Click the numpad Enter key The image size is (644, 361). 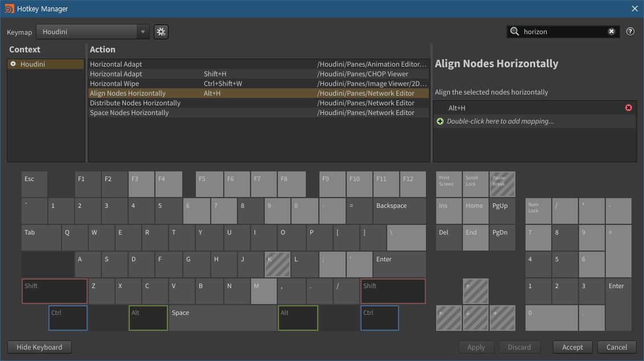[618, 305]
